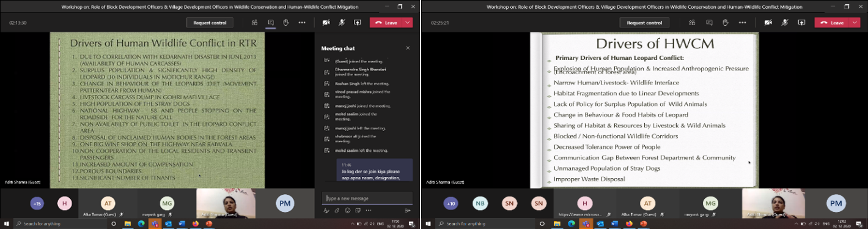868x229 pixels.
Task: Open Microsoft Edge on left taskbar
Action: tap(142, 223)
